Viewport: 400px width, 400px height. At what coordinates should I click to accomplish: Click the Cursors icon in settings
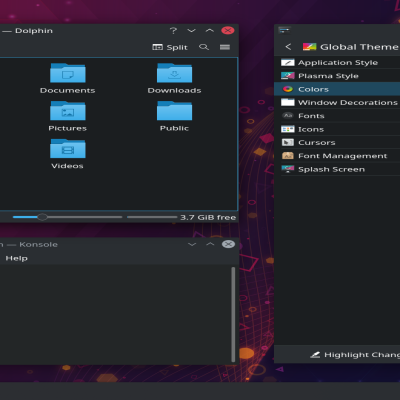click(x=288, y=142)
